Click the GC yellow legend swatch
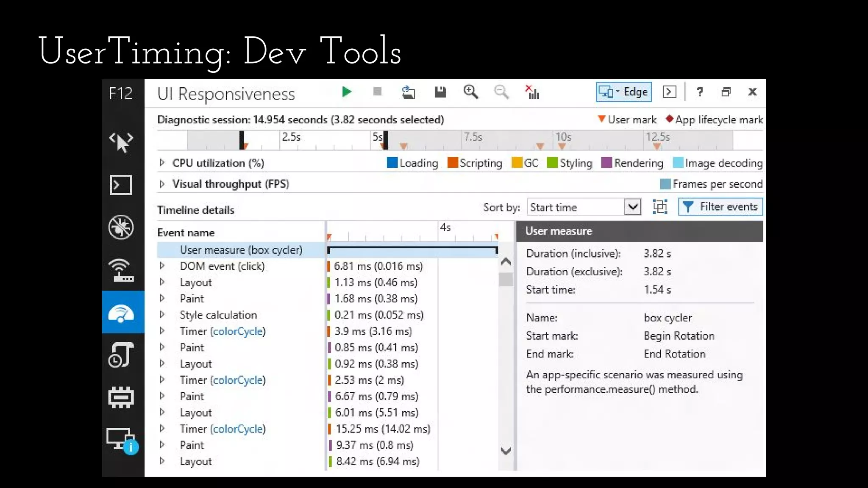Screen dimensions: 868x488 (x=517, y=163)
